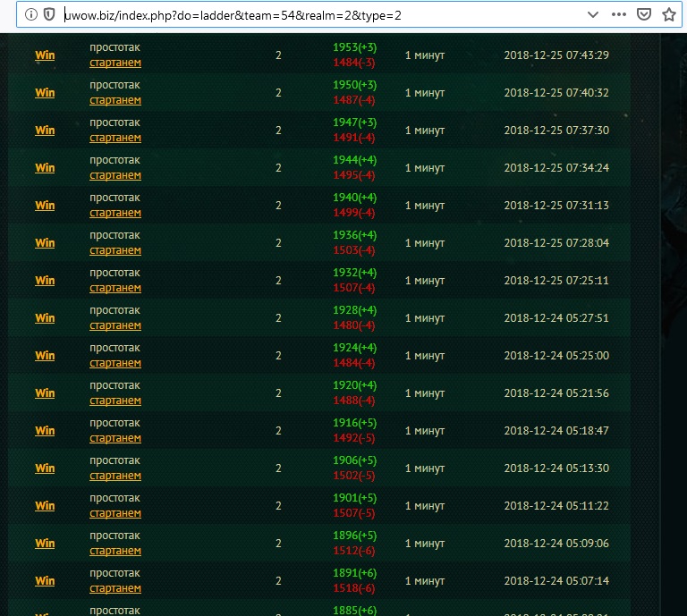Click стартанем team link in 05:13:30 row
Image resolution: width=687 pixels, height=616 pixels.
point(115,477)
